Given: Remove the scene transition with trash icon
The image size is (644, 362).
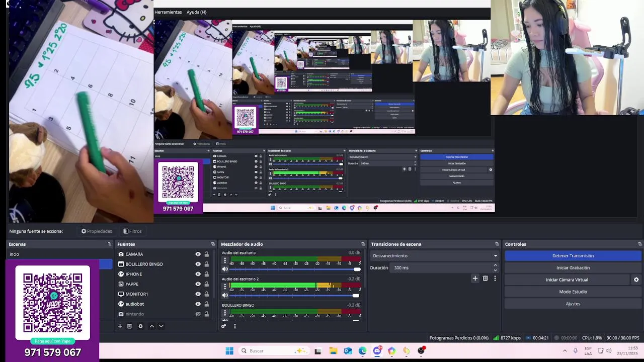Looking at the screenshot, I should click(x=485, y=278).
